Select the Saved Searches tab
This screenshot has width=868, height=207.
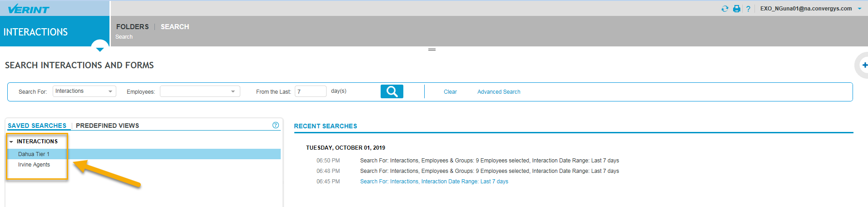pos(37,126)
